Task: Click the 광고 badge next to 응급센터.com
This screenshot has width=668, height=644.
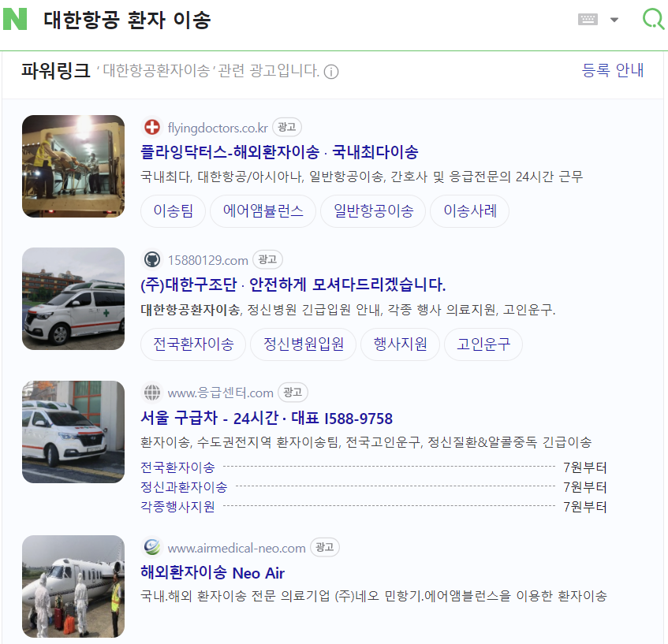Action: (293, 393)
